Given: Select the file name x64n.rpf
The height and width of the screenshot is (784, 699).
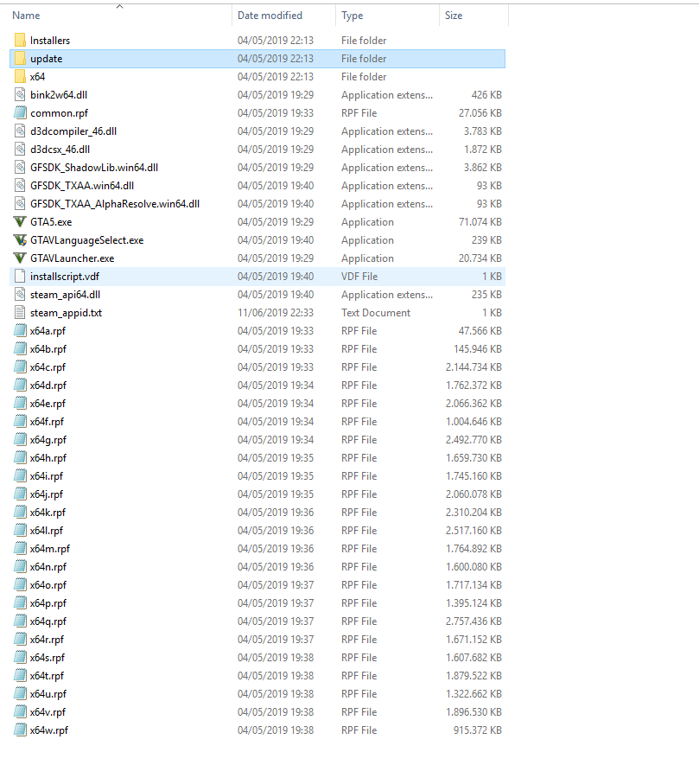Looking at the screenshot, I should [x=48, y=566].
